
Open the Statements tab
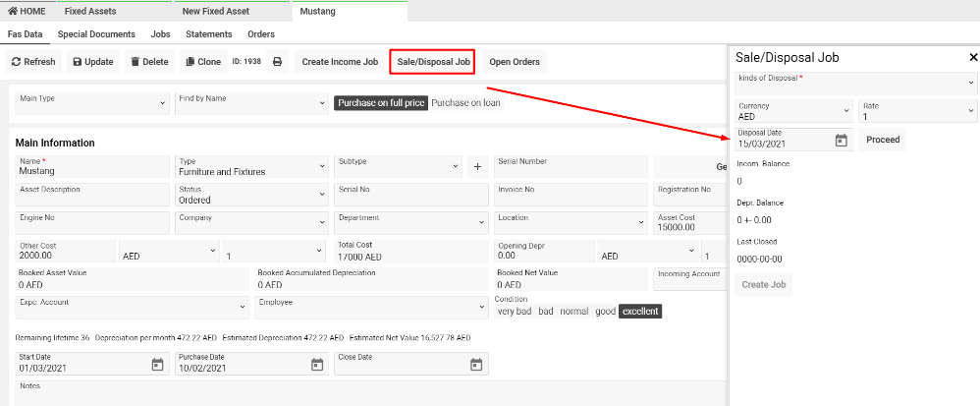pos(208,33)
